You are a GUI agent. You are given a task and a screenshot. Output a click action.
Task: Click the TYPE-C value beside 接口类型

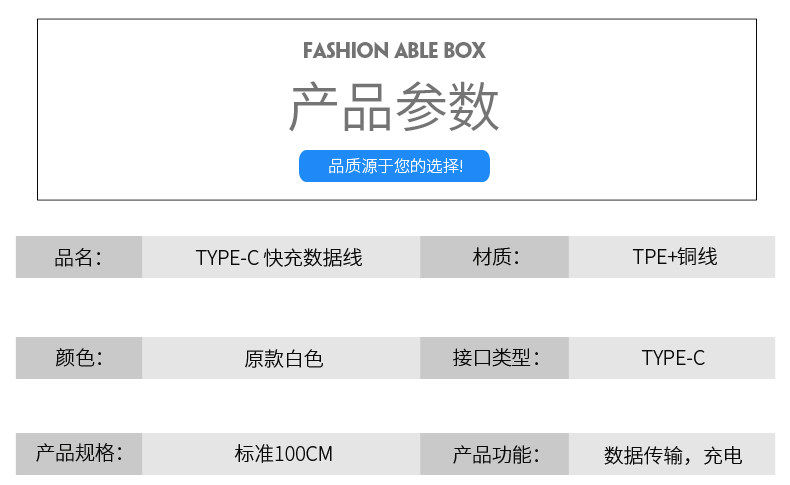(x=673, y=358)
